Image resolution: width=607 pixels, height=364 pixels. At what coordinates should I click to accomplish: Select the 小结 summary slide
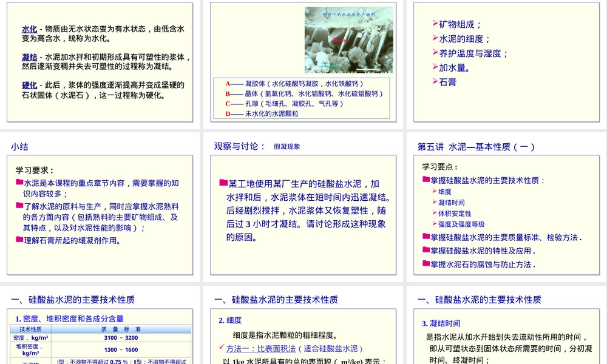[100, 207]
